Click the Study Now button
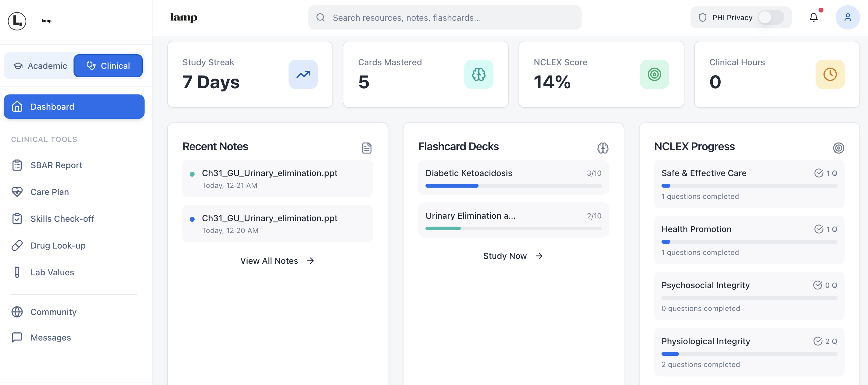Image resolution: width=868 pixels, height=385 pixels. pyautogui.click(x=512, y=256)
